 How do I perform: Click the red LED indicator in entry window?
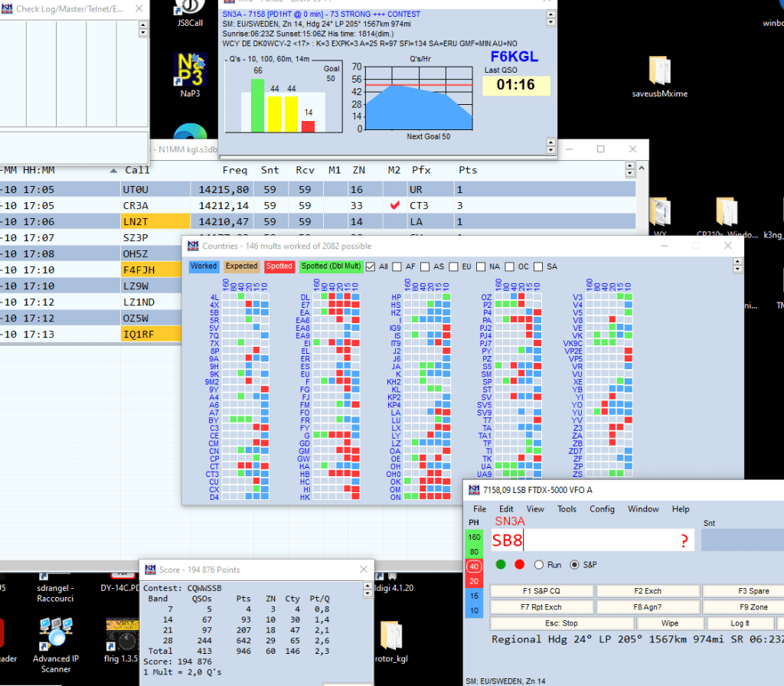(519, 564)
